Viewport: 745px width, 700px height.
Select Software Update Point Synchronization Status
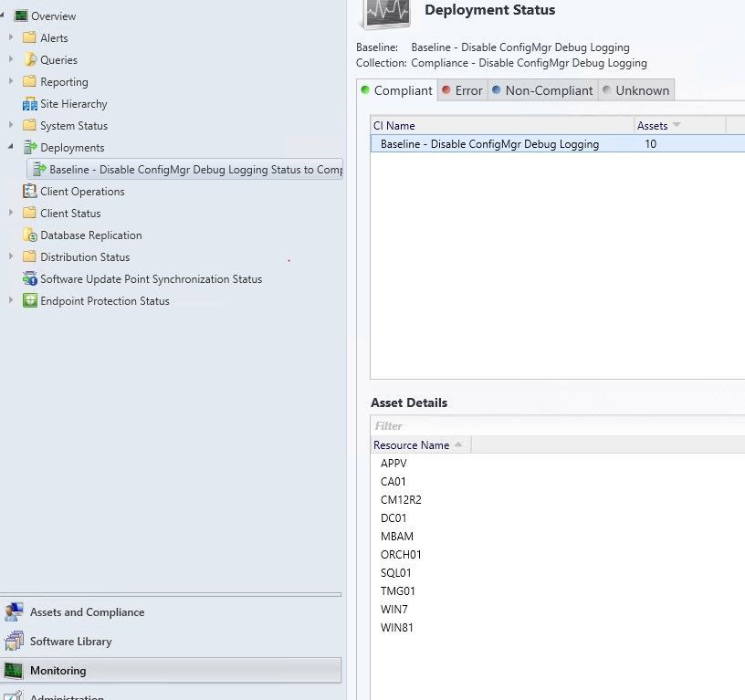[x=151, y=278]
